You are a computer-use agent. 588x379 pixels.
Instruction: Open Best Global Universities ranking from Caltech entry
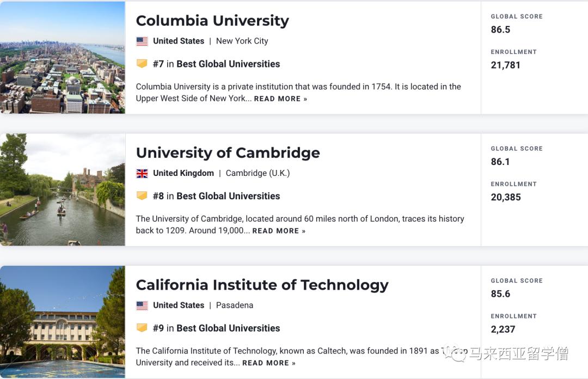228,328
